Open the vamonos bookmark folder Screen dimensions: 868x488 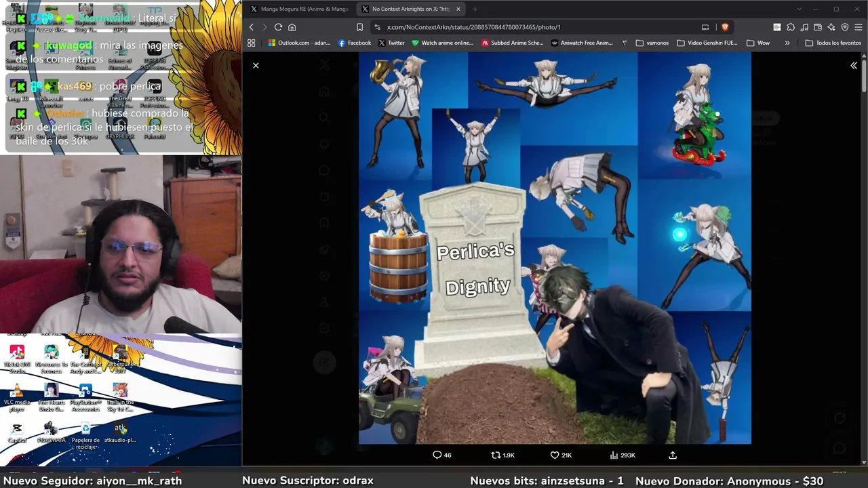pos(652,43)
